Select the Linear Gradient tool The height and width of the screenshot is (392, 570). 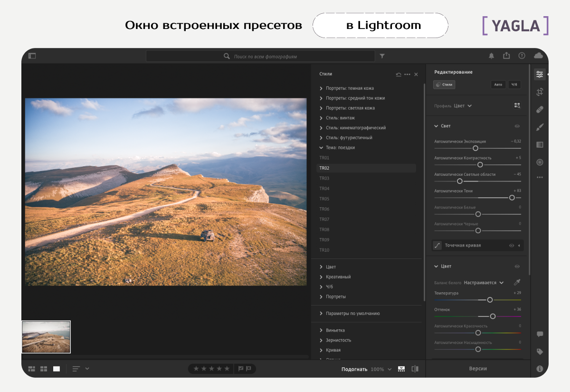pyautogui.click(x=540, y=144)
